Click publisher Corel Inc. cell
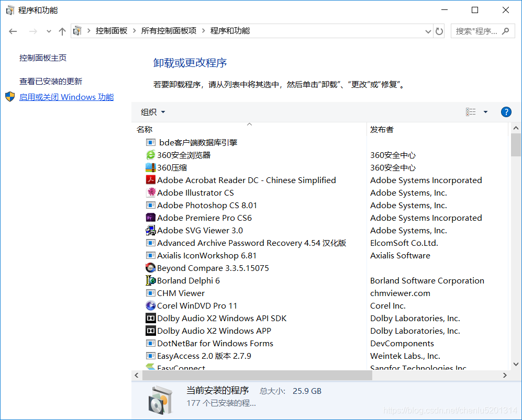Screen dimensions: 522x420 point(388,305)
